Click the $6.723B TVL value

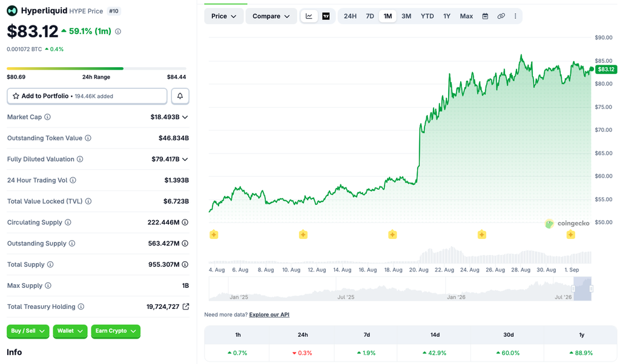pos(176,201)
